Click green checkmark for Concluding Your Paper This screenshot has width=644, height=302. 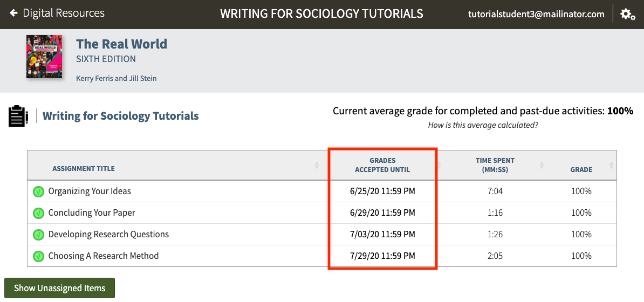38,213
